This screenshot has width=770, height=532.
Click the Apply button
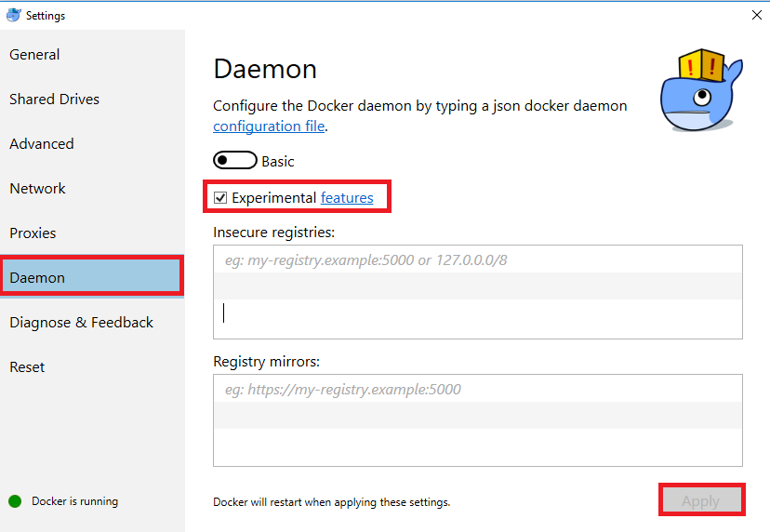[x=701, y=500]
